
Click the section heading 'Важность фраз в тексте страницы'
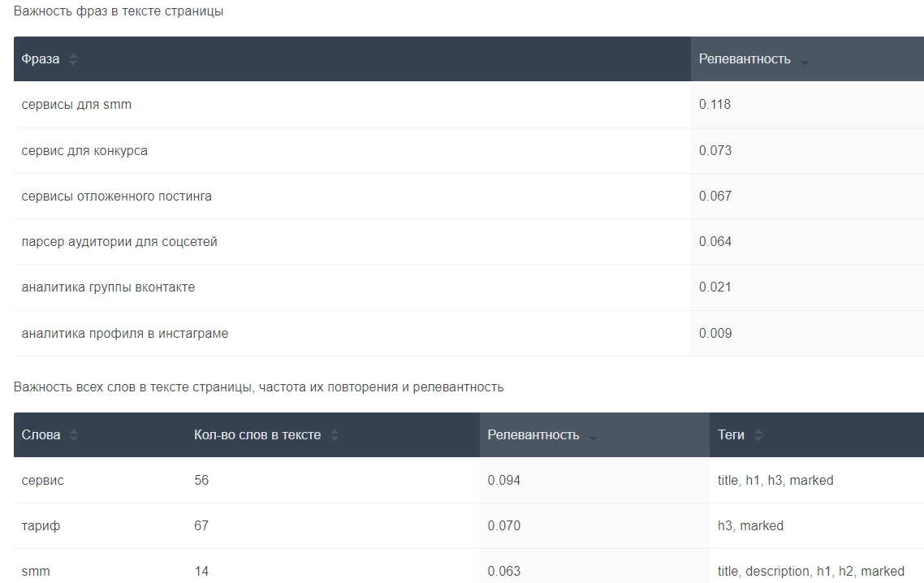(119, 11)
